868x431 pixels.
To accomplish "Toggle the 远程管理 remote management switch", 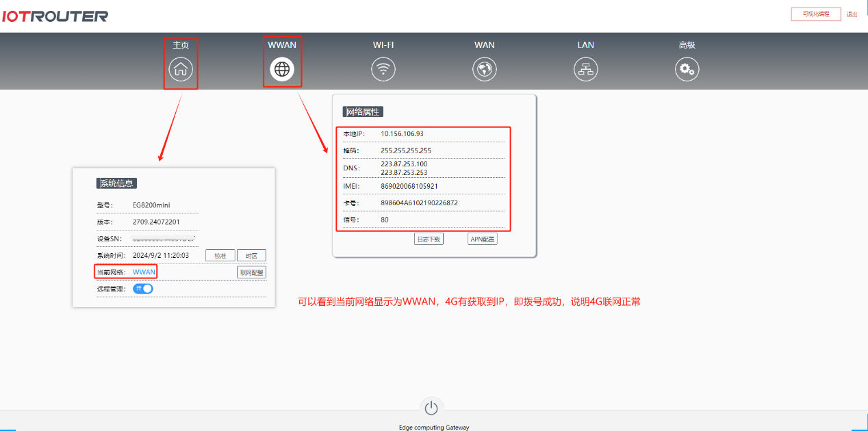I will point(142,289).
